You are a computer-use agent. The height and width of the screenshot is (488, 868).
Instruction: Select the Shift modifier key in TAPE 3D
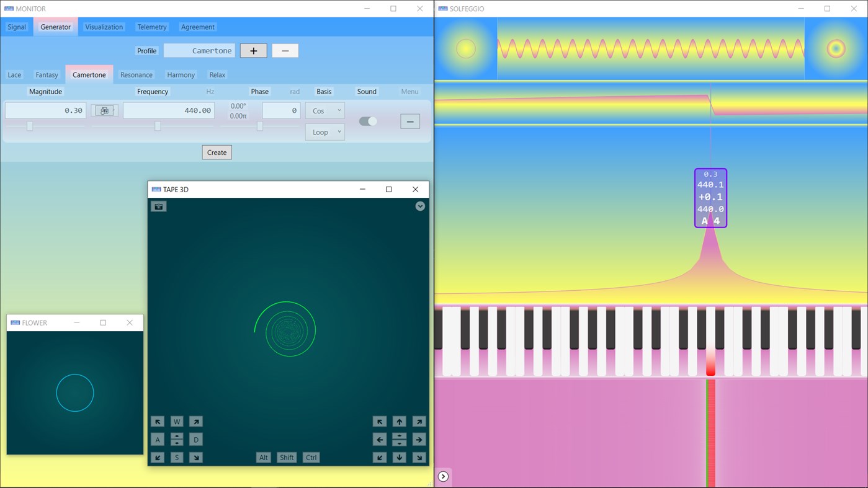point(286,457)
